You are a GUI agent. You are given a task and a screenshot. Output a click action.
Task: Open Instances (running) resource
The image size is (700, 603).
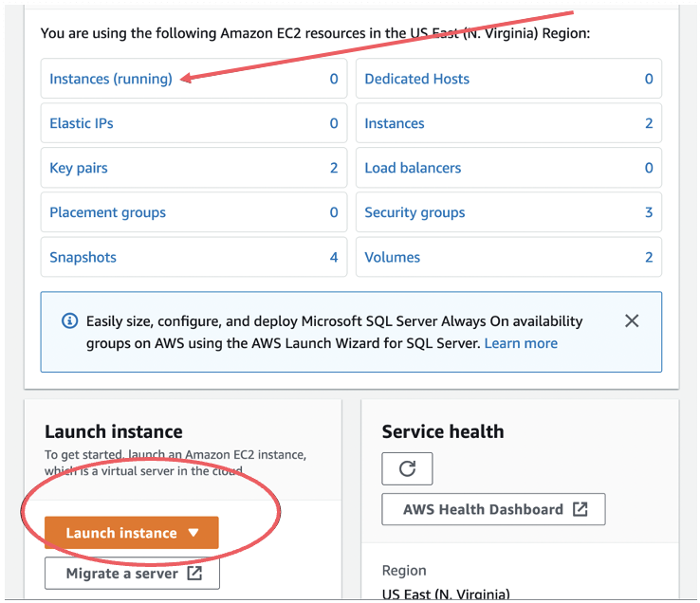[111, 79]
